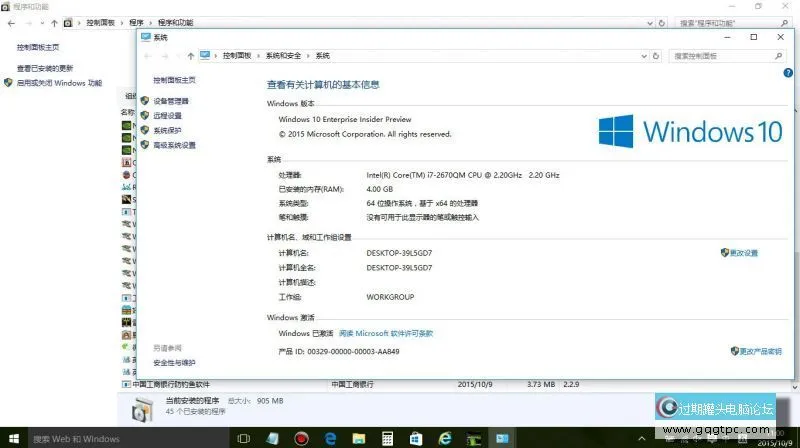Expand the 系统 window address history dropdown

[x=644, y=56]
